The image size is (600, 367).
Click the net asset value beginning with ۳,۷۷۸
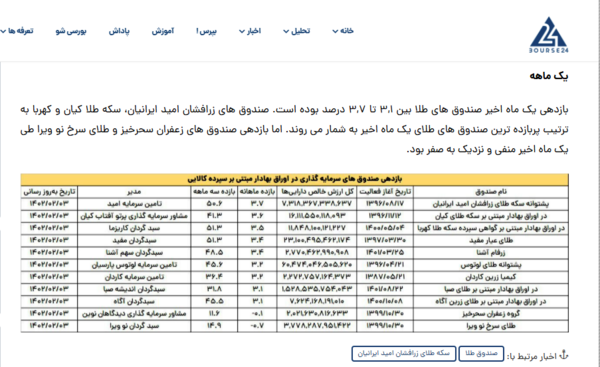tap(317, 326)
